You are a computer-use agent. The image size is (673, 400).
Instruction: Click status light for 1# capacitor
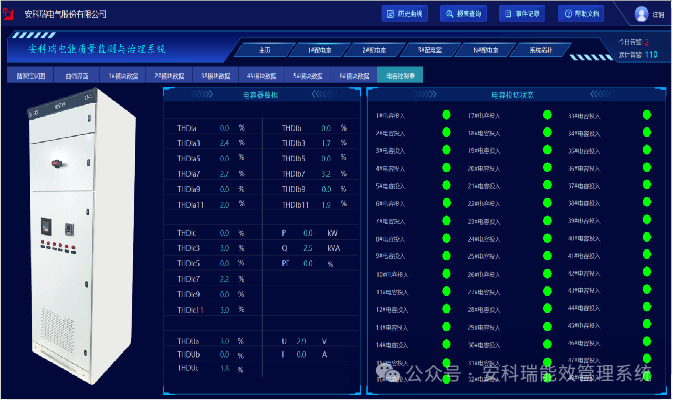point(446,115)
